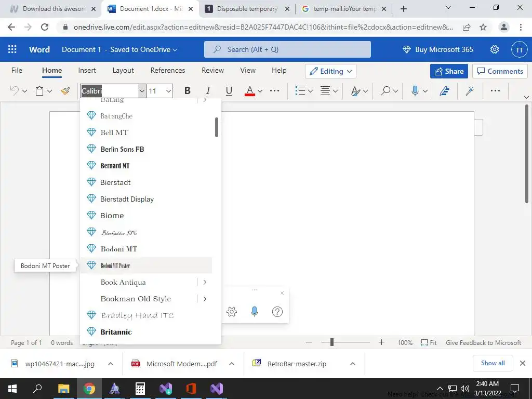Click the Paste clipboard icon
The image size is (532, 399).
click(39, 91)
